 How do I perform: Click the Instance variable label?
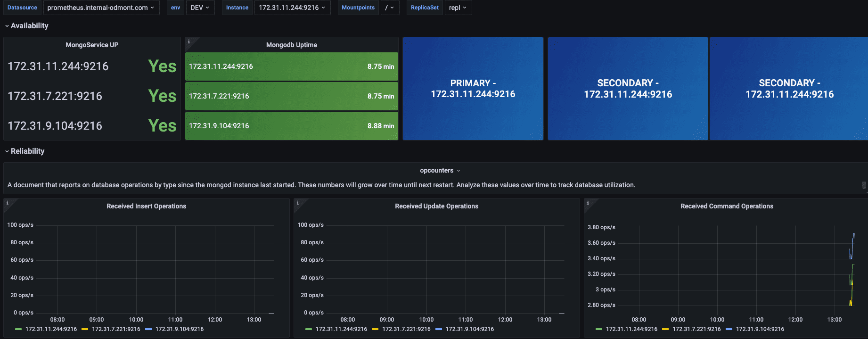pyautogui.click(x=237, y=8)
